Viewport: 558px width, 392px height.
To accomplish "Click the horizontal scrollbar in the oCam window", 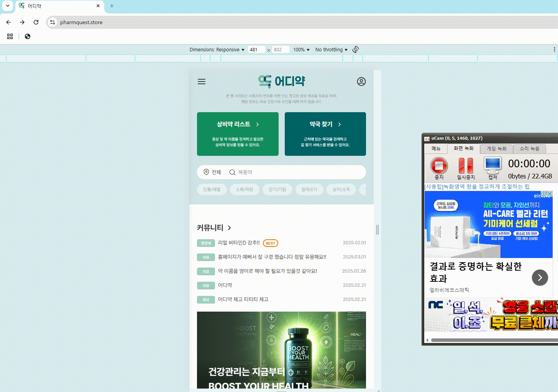I will (494, 340).
